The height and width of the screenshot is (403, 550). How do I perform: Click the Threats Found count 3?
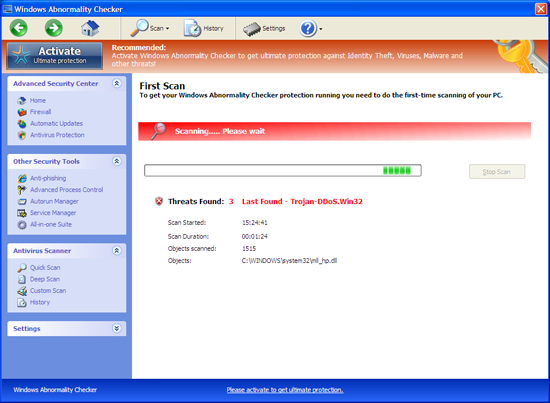pyautogui.click(x=231, y=202)
